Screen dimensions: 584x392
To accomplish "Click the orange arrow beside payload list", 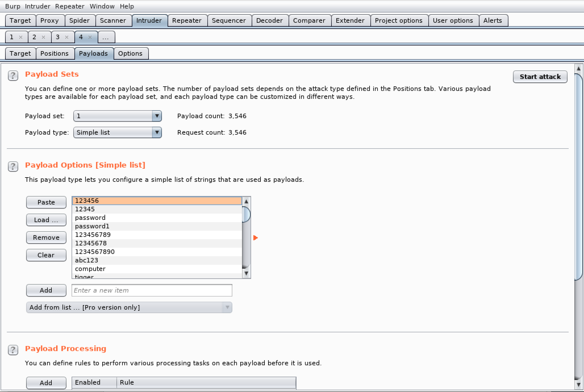I will click(x=255, y=238).
